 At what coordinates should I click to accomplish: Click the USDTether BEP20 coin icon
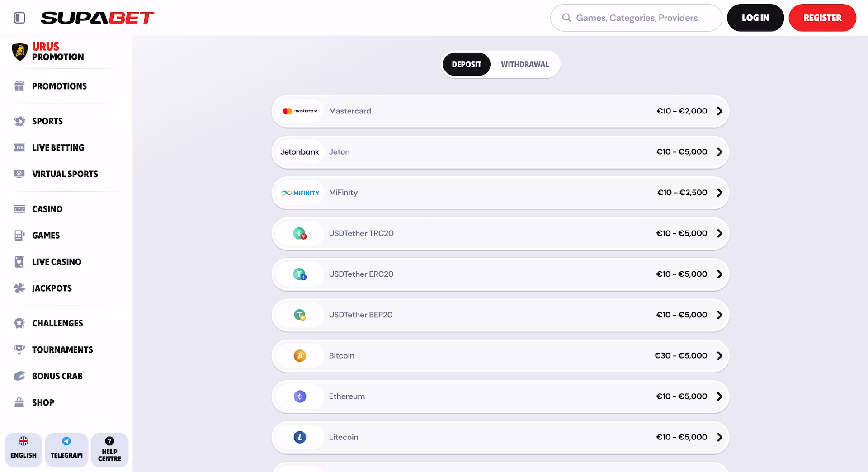[x=300, y=315]
